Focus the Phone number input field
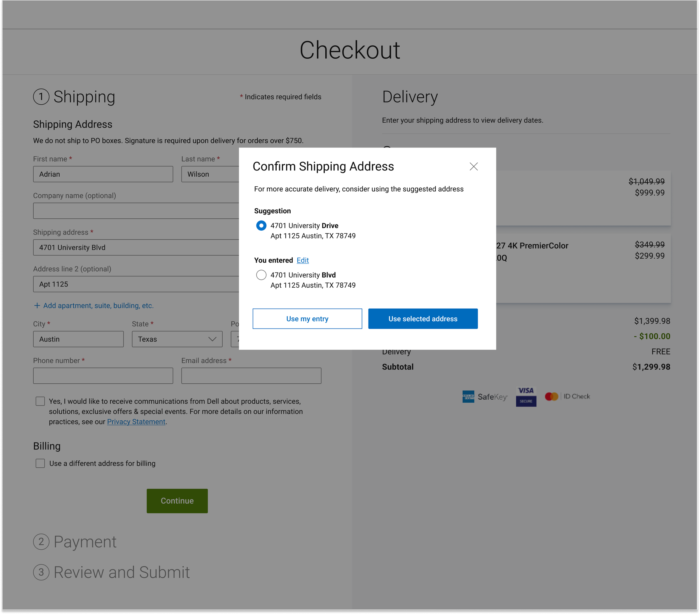 [x=103, y=376]
